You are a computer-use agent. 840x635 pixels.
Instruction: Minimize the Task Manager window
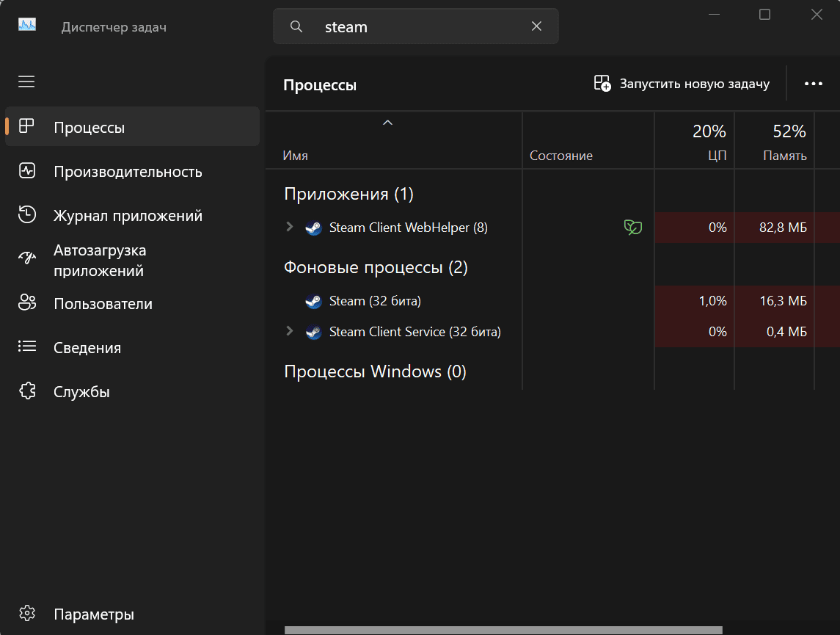[714, 15]
